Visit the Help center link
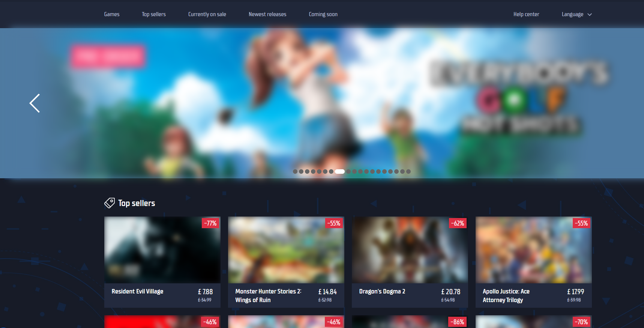 coord(526,14)
